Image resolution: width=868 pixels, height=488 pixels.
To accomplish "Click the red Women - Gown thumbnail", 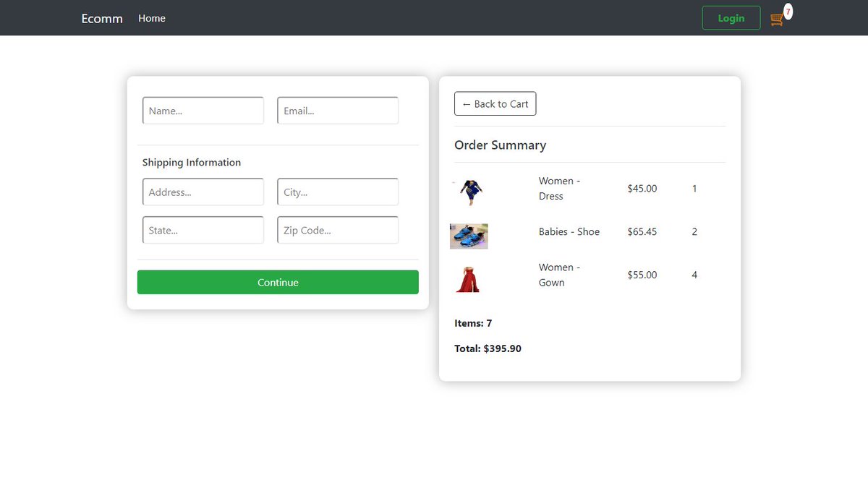I will click(x=468, y=279).
